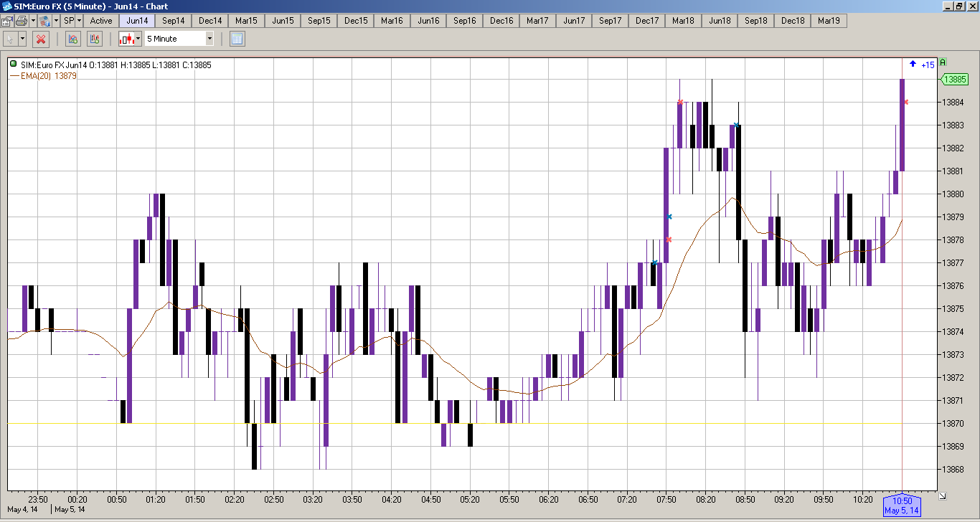Click the 07:50 time axis label
The image size is (980, 522).
click(666, 499)
